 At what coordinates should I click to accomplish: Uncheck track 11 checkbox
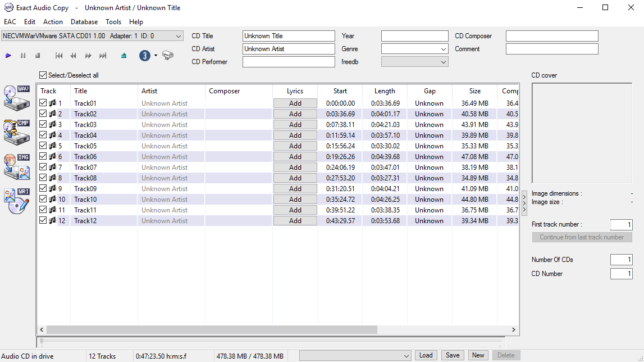[43, 210]
